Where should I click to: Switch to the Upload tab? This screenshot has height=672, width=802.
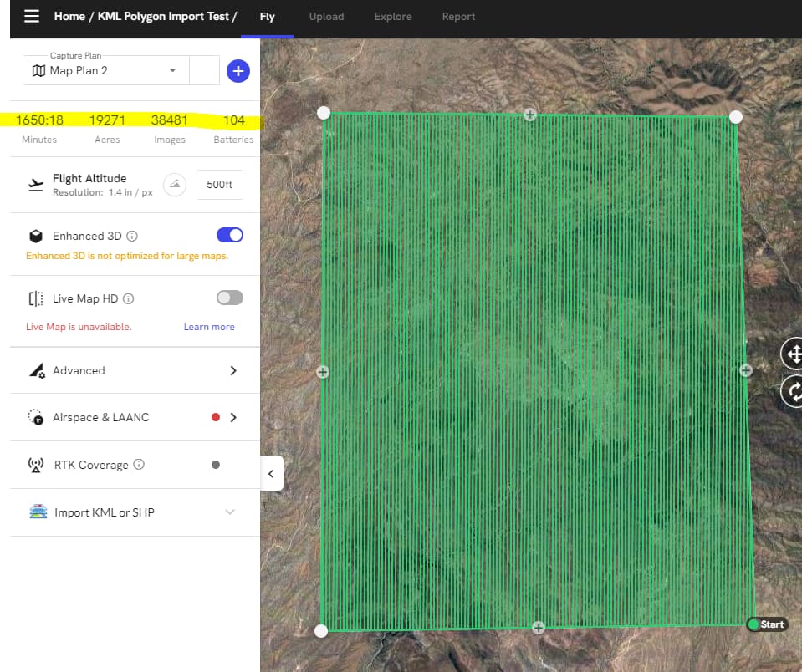(326, 16)
